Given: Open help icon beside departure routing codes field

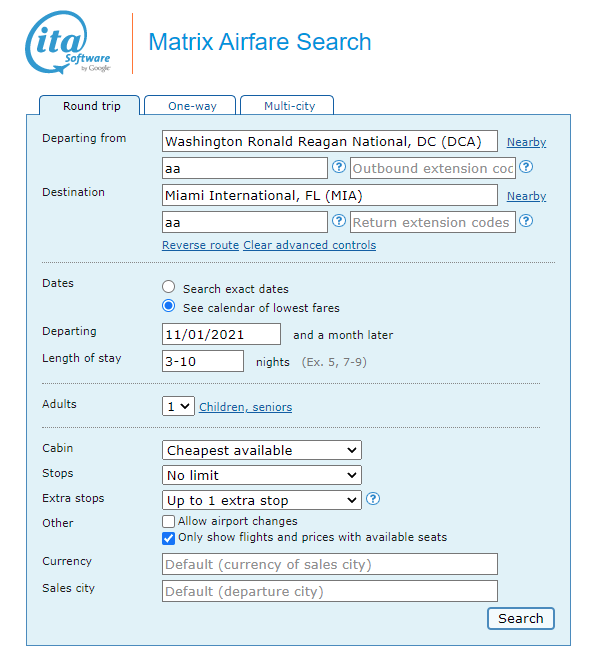Looking at the screenshot, I should click(x=339, y=167).
